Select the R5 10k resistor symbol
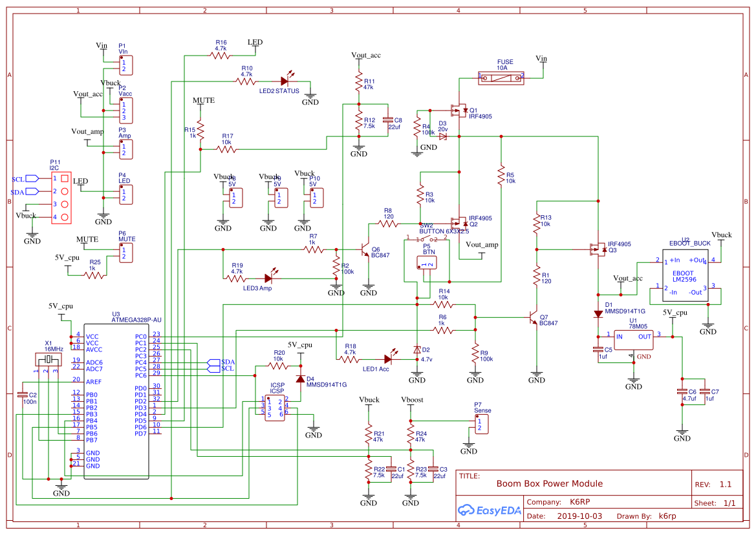The height and width of the screenshot is (535, 756). [501, 176]
